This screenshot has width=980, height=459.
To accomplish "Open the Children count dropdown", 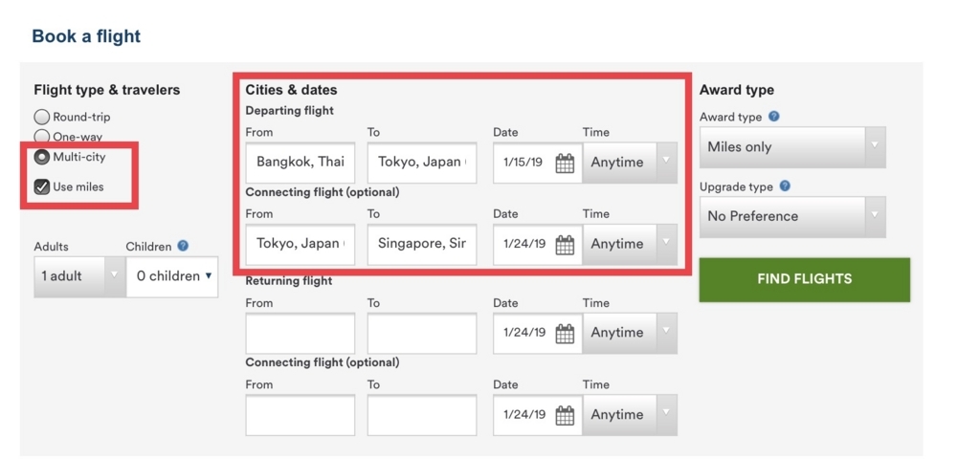I will (x=172, y=276).
